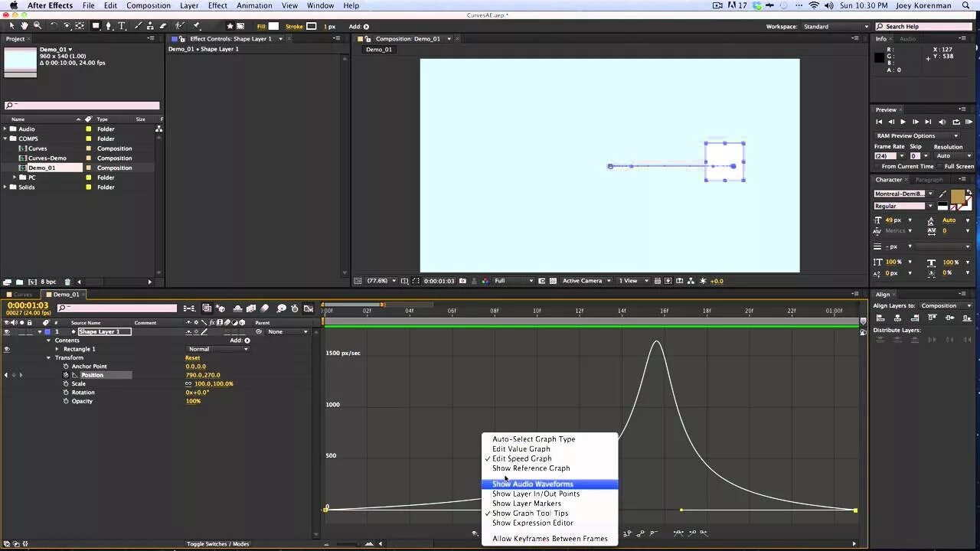The image size is (980, 551).
Task: Select the Clone Stamp tool
Action: (x=149, y=26)
